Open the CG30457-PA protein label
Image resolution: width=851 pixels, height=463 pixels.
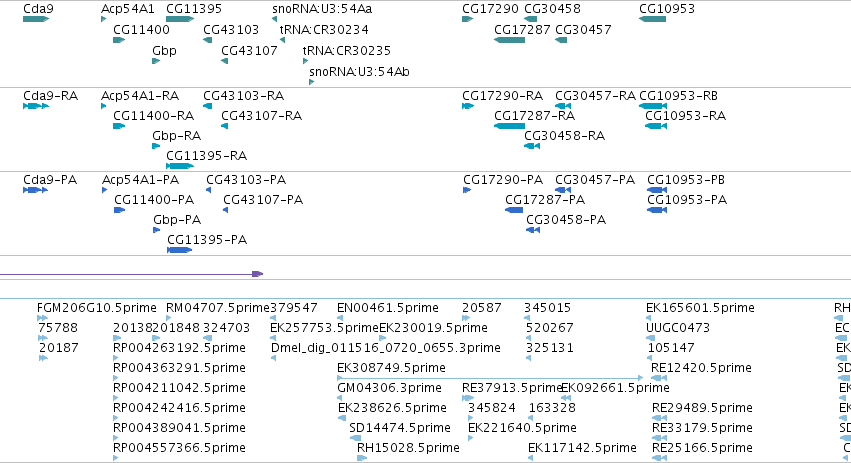click(595, 180)
